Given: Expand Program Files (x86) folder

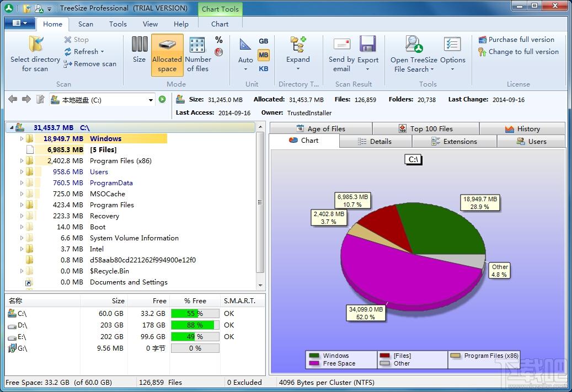Looking at the screenshot, I should pos(22,161).
